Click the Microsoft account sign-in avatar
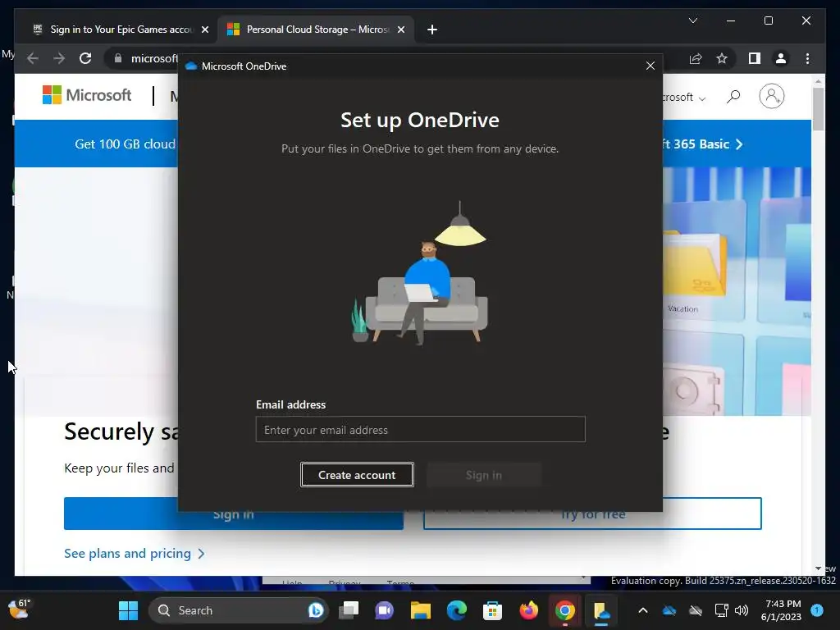The height and width of the screenshot is (630, 840). click(x=771, y=97)
